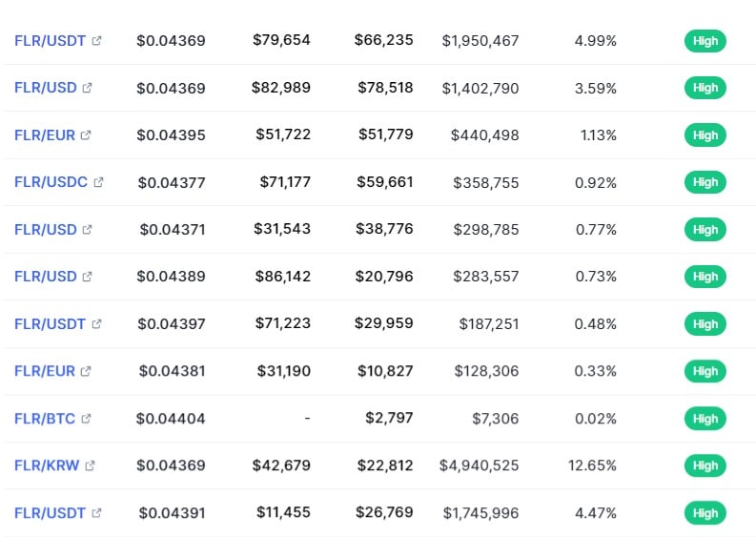The height and width of the screenshot is (537, 756).
Task: Click external link icon for FLR/EUR at $0.04395
Action: pos(87,135)
